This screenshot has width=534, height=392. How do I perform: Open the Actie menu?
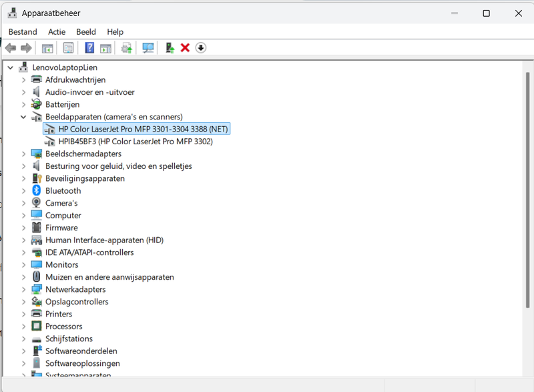[57, 31]
